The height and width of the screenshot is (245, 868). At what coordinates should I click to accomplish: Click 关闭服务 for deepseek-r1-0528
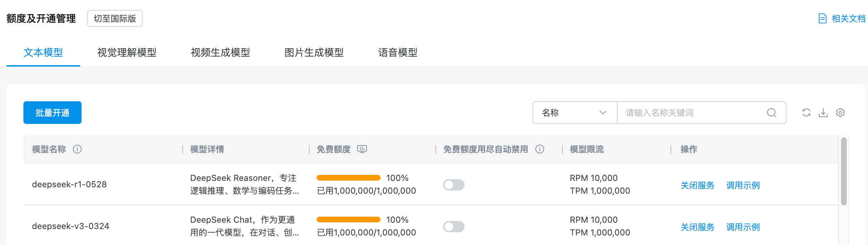pos(697,185)
